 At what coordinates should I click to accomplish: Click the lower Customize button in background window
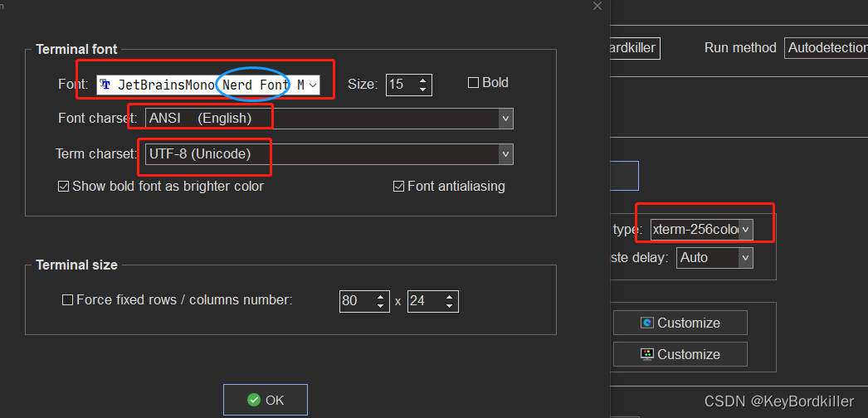680,354
